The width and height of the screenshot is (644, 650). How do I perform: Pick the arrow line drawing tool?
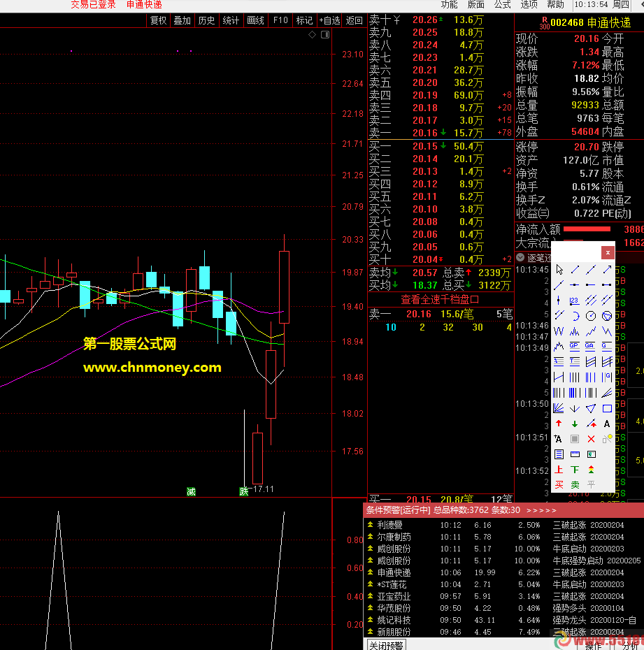(607, 270)
